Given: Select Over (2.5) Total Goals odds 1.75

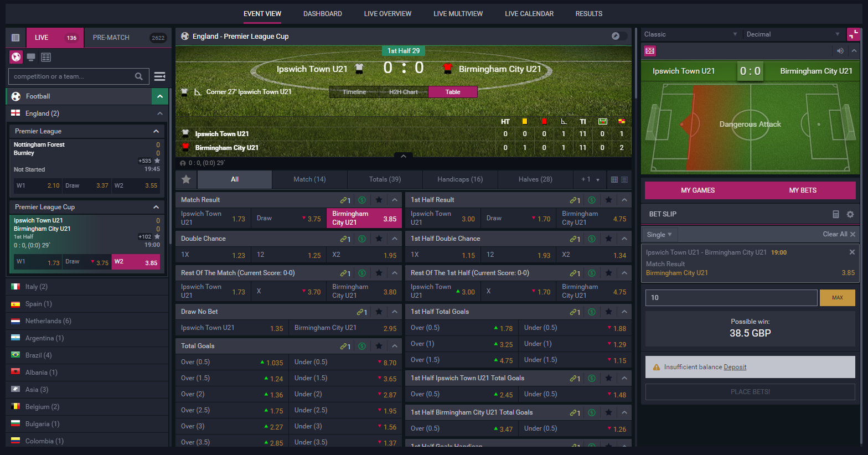Looking at the screenshot, I should point(232,410).
